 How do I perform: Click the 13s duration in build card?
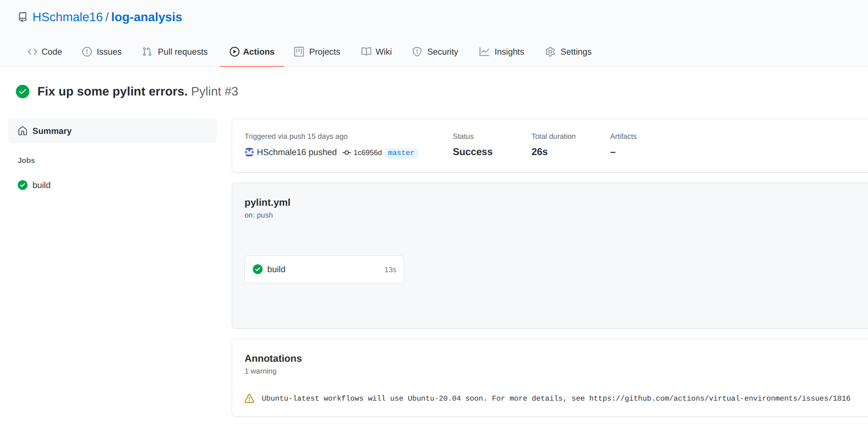pyautogui.click(x=390, y=270)
